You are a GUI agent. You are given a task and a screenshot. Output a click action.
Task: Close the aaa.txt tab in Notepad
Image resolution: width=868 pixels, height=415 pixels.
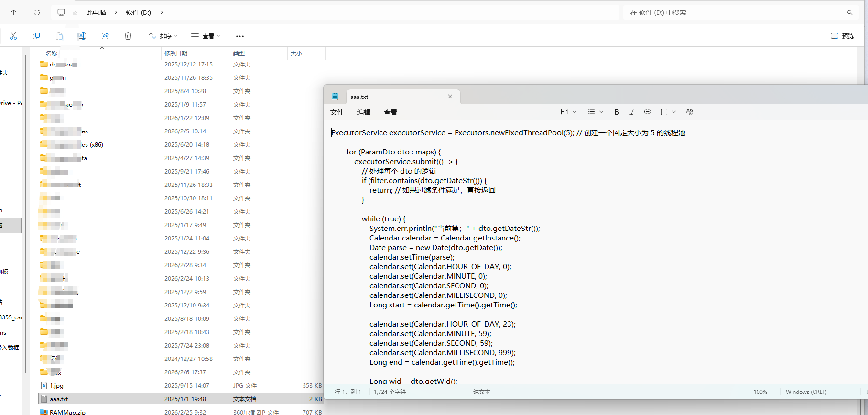click(450, 97)
